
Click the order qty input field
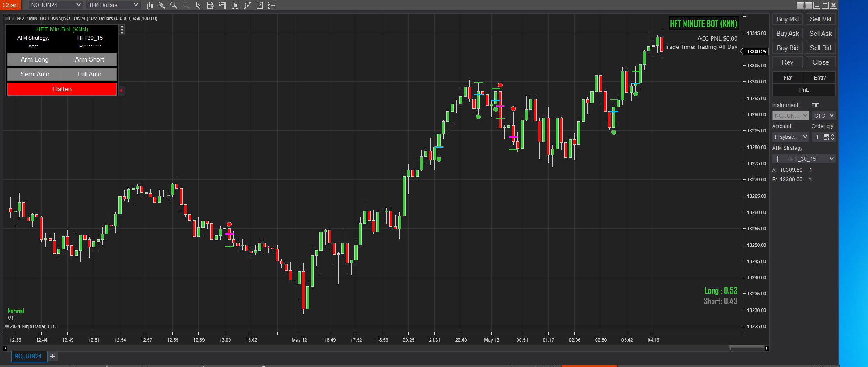click(x=817, y=137)
